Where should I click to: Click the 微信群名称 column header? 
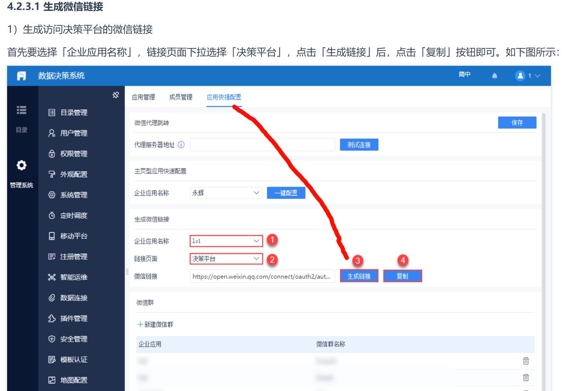[331, 344]
